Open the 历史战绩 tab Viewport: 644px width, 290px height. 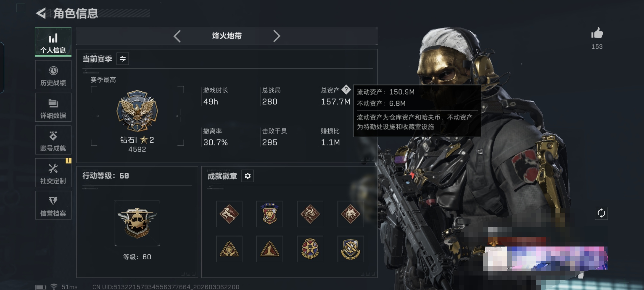[53, 75]
